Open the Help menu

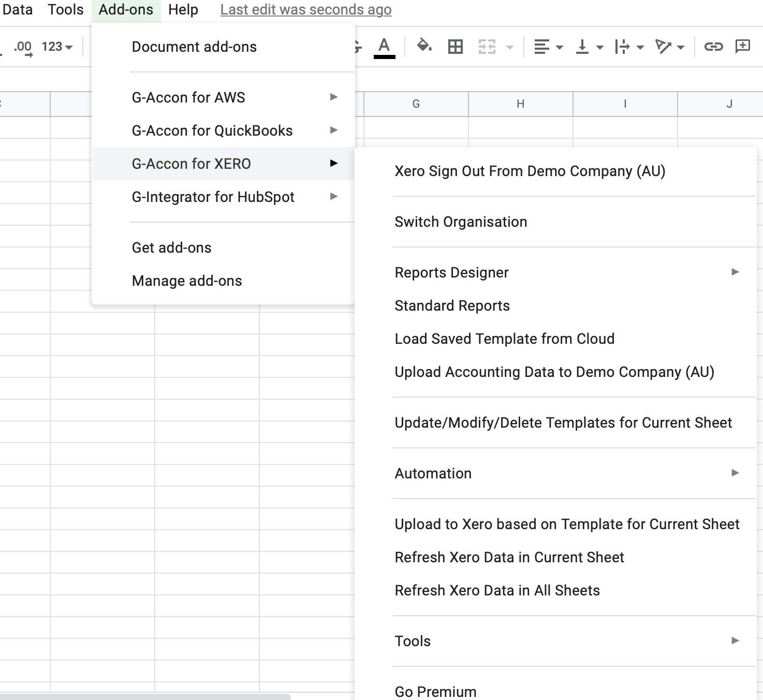point(183,9)
